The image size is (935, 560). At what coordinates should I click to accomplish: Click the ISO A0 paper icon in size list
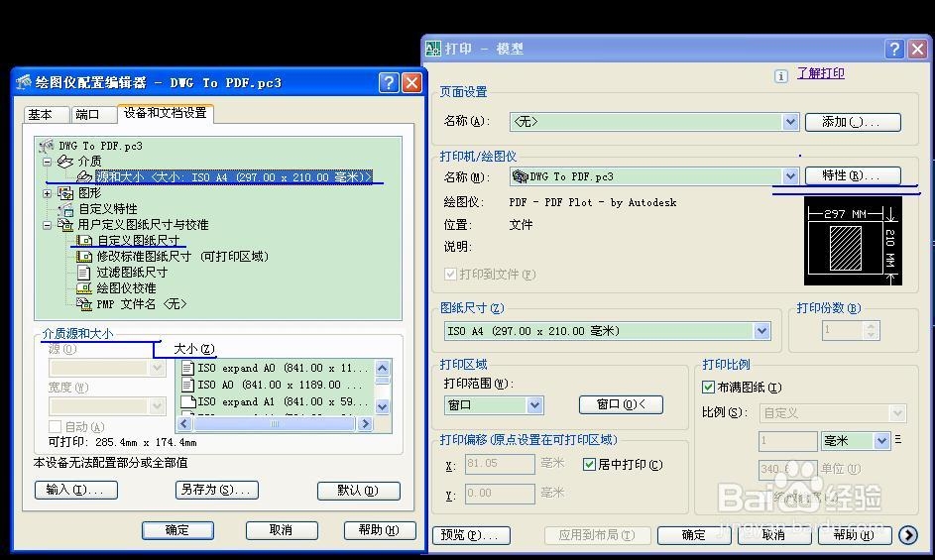[x=187, y=385]
